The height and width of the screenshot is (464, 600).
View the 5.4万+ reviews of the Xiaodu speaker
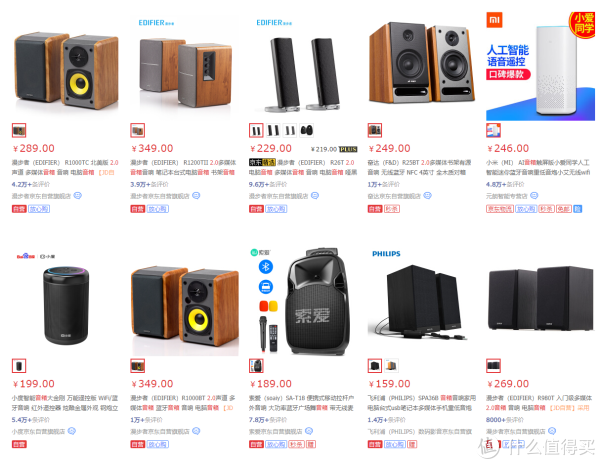pos(31,420)
